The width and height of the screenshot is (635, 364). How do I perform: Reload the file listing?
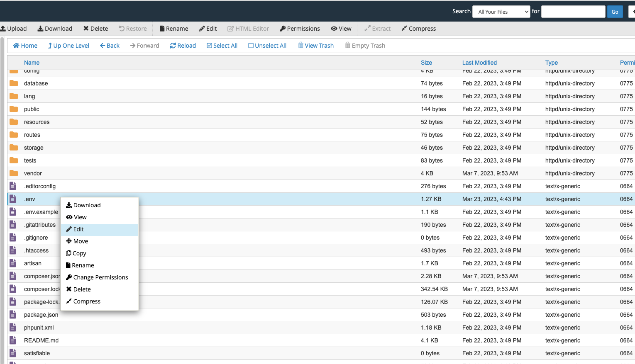point(183,46)
